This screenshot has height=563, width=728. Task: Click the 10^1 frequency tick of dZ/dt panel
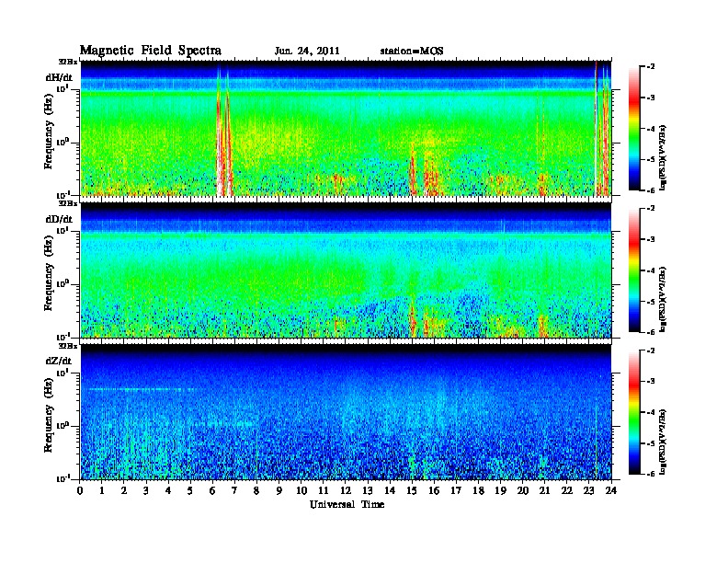pos(62,373)
